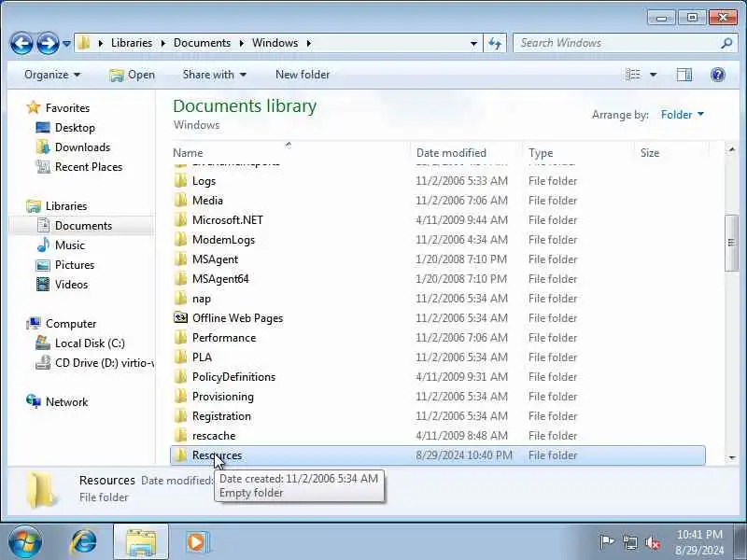747x560 pixels.
Task: Select Favorites in the navigation pane
Action: tap(67, 108)
